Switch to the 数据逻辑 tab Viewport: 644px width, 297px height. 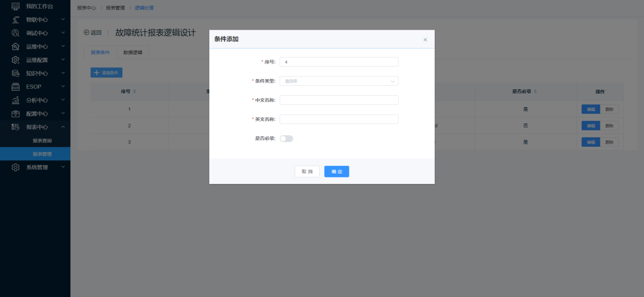pyautogui.click(x=132, y=52)
